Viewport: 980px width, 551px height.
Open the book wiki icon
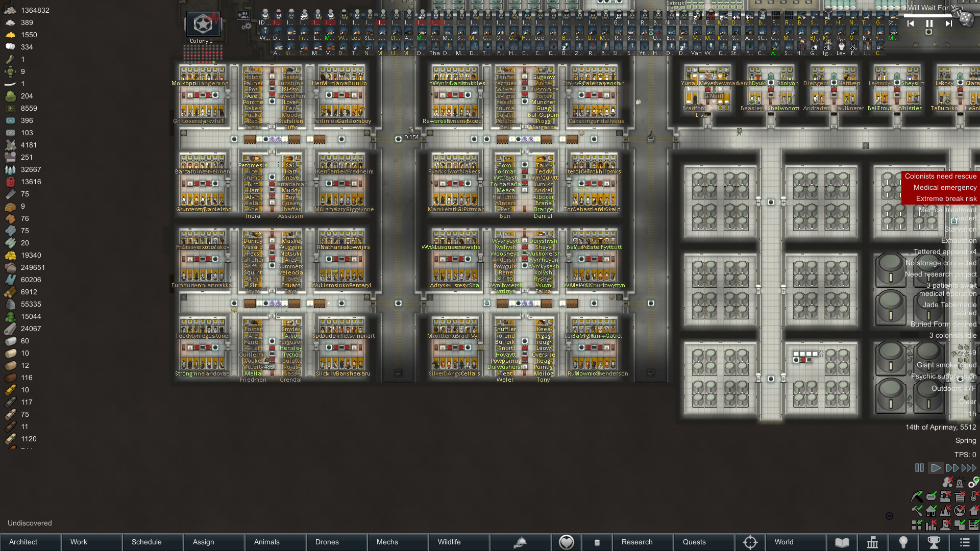coord(842,542)
